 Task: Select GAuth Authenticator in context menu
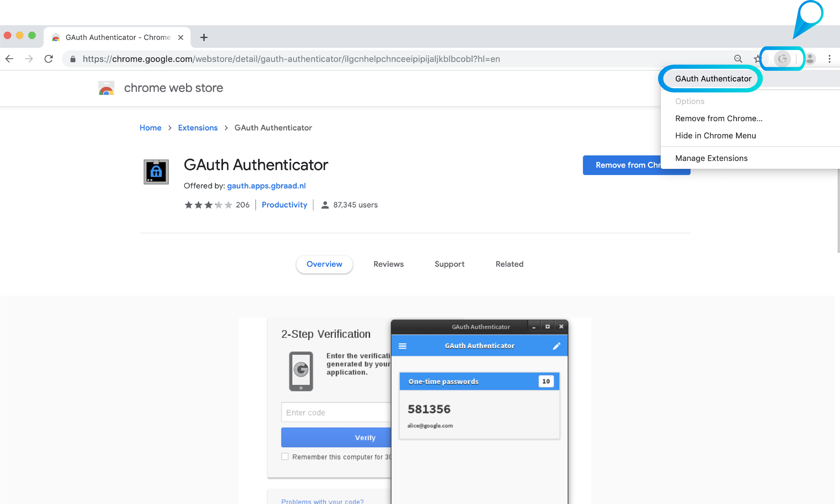click(713, 79)
